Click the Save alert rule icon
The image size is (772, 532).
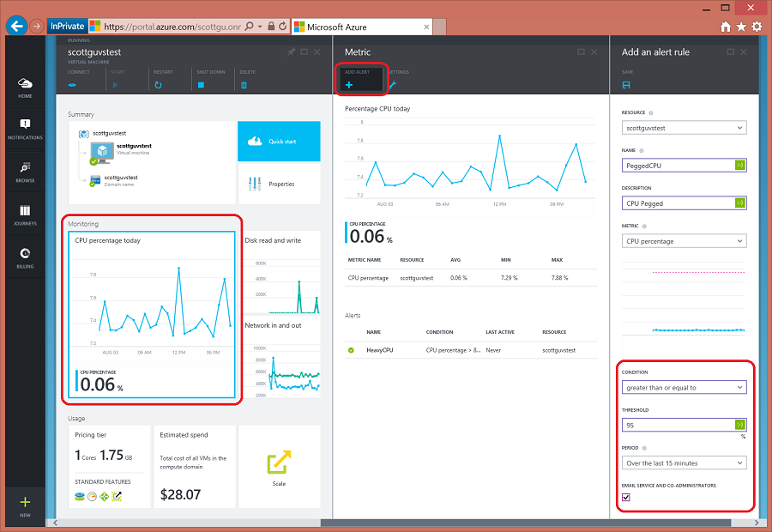click(626, 85)
